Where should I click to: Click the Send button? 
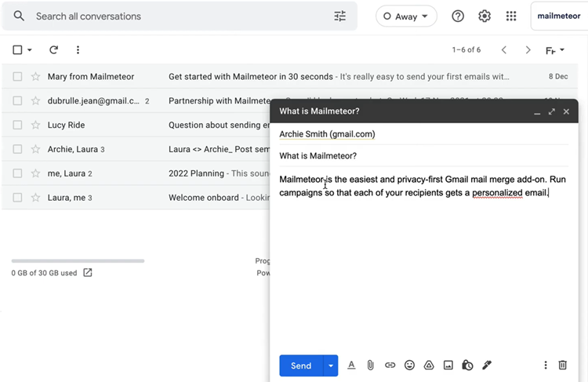pos(301,366)
